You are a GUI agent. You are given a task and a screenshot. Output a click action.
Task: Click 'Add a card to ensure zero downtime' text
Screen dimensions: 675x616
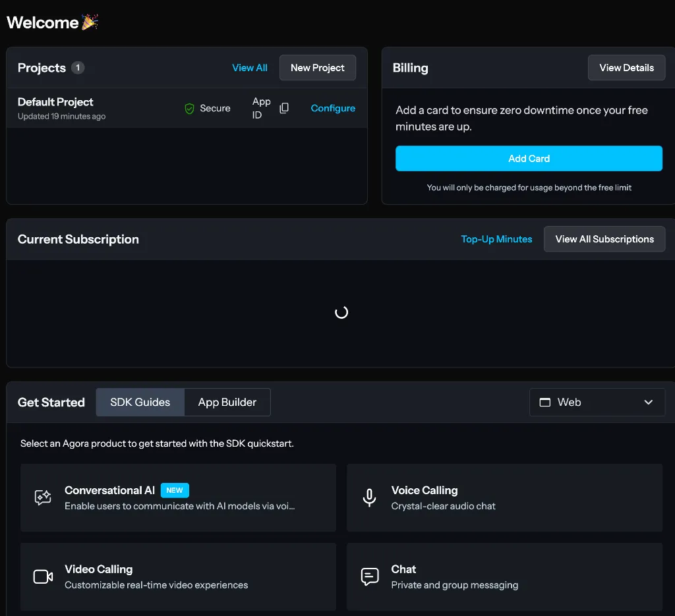point(522,119)
